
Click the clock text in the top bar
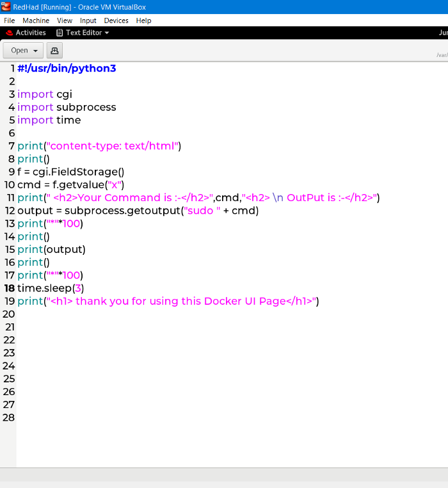(x=443, y=33)
